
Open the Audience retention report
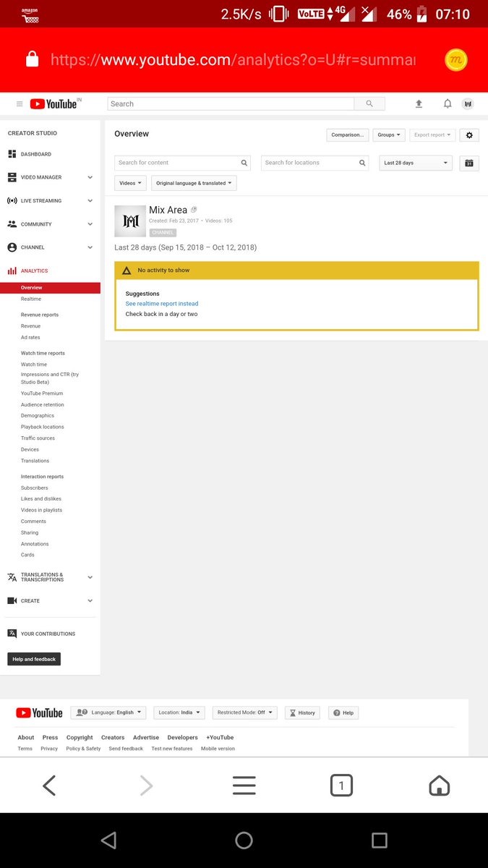coord(43,405)
